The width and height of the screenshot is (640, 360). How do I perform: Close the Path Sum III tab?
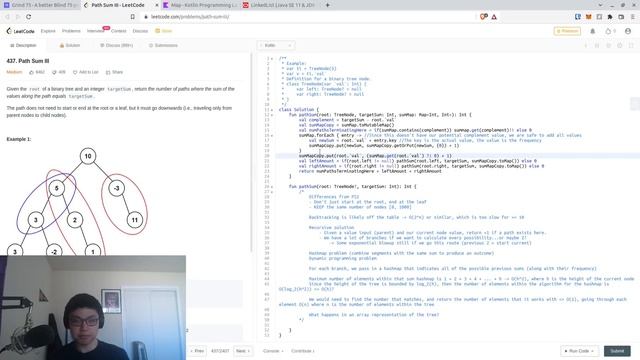point(157,5)
